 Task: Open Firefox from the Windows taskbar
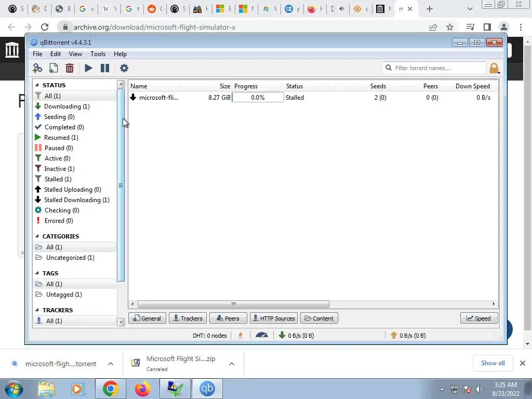142,389
